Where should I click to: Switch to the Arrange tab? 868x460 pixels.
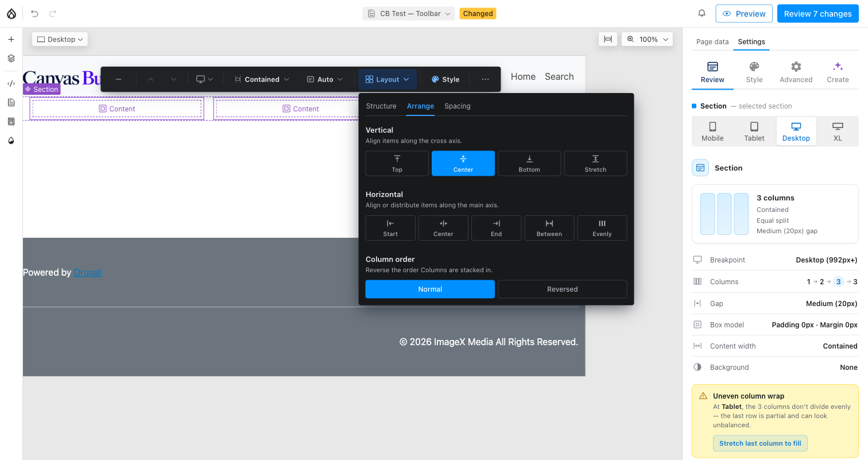420,106
